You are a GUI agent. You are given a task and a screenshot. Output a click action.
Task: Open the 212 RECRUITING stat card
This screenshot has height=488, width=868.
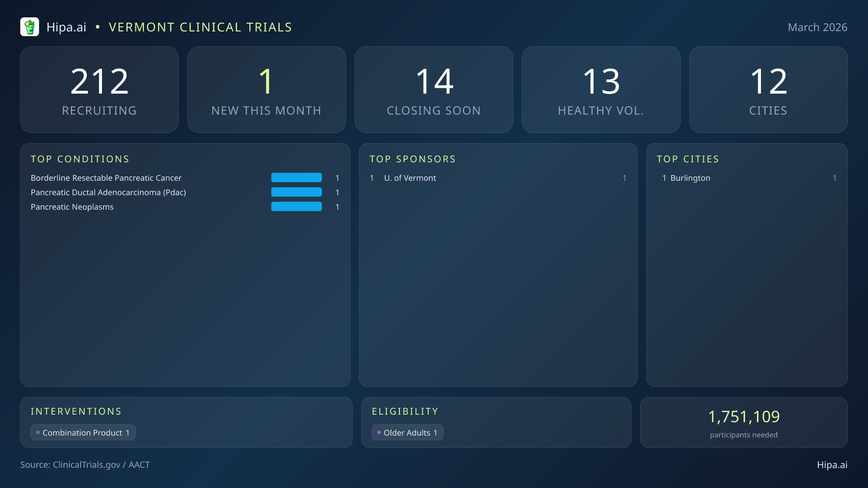pos(100,89)
